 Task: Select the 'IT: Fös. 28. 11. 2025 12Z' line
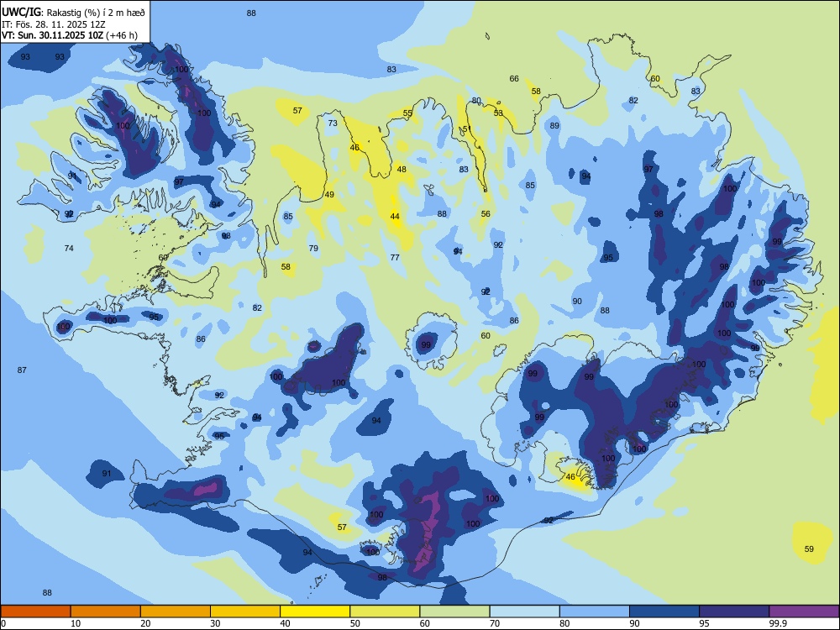click(x=52, y=24)
